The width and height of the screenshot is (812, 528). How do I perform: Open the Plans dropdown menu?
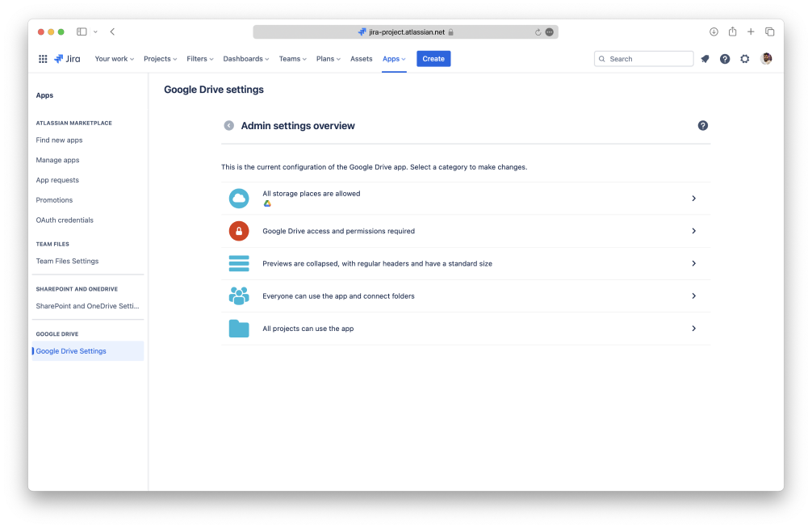click(x=329, y=59)
